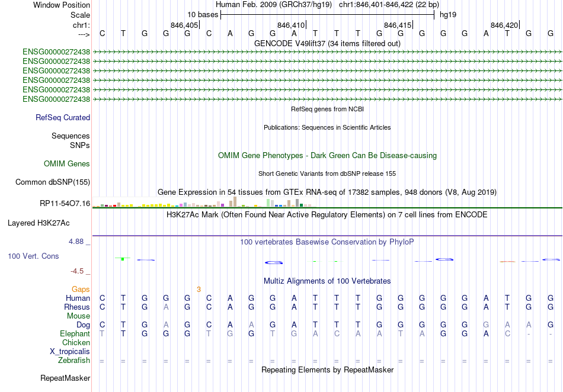The height and width of the screenshot is (392, 563).
Task: Click the 100 Vert. Cons label
Action: [x=33, y=256]
